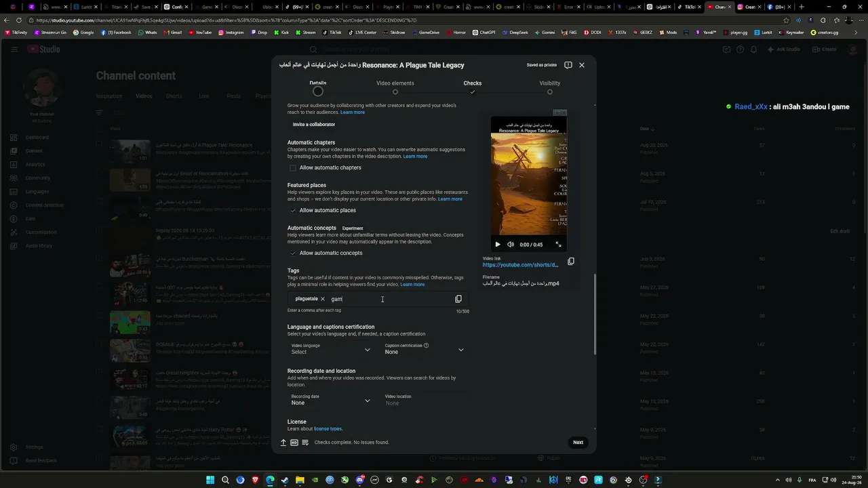Viewport: 868px width, 488px height.
Task: Open the TikFinity bookmark
Action: coord(16,33)
